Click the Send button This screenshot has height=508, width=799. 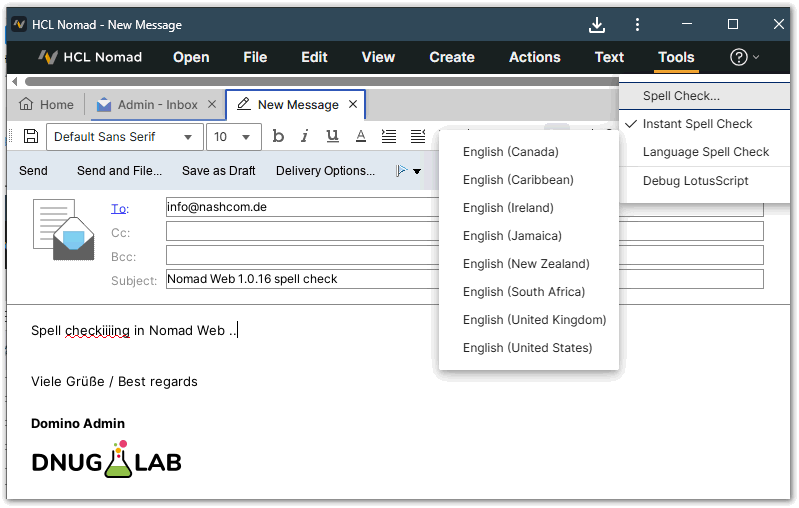[33, 171]
